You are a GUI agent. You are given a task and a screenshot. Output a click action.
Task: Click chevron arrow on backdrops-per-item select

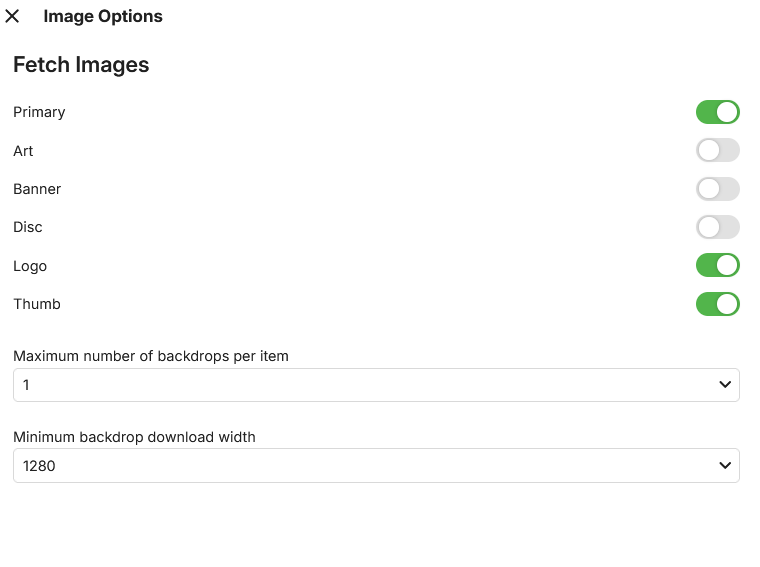click(x=725, y=385)
